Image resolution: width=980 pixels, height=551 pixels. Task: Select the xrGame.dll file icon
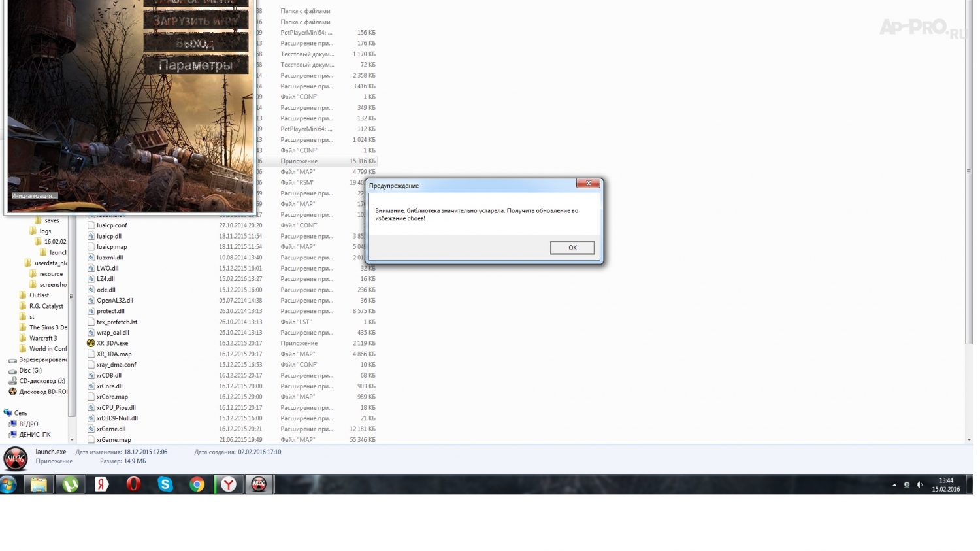coord(91,429)
